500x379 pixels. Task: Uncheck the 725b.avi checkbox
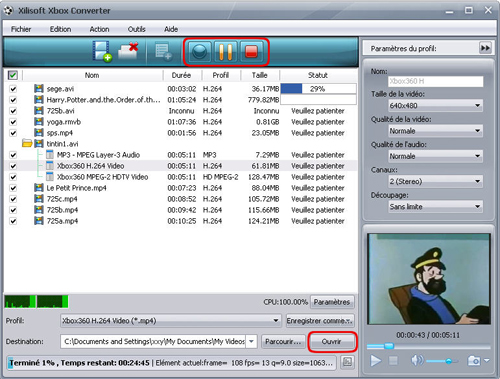pyautogui.click(x=13, y=111)
